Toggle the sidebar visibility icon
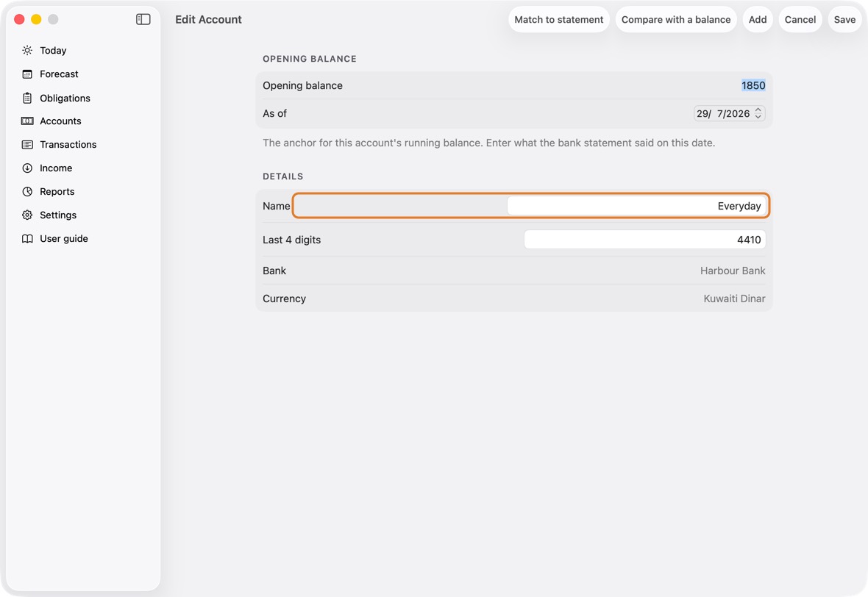The height and width of the screenshot is (597, 868). 143,19
